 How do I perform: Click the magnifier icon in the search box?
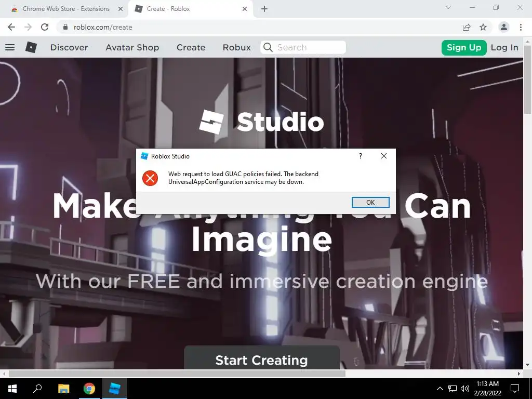pos(268,47)
